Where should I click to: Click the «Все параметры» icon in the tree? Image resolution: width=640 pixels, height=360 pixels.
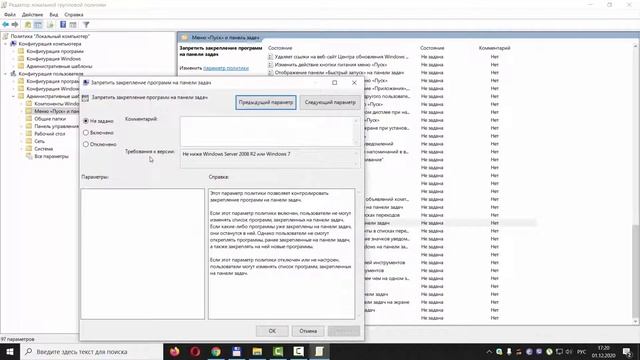(29, 156)
